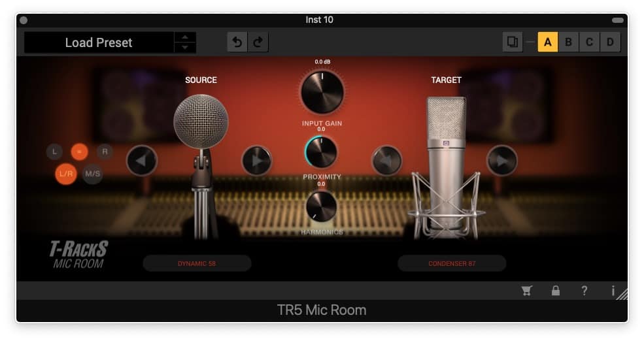
Task: Select next target microphone arrow
Action: tap(502, 161)
